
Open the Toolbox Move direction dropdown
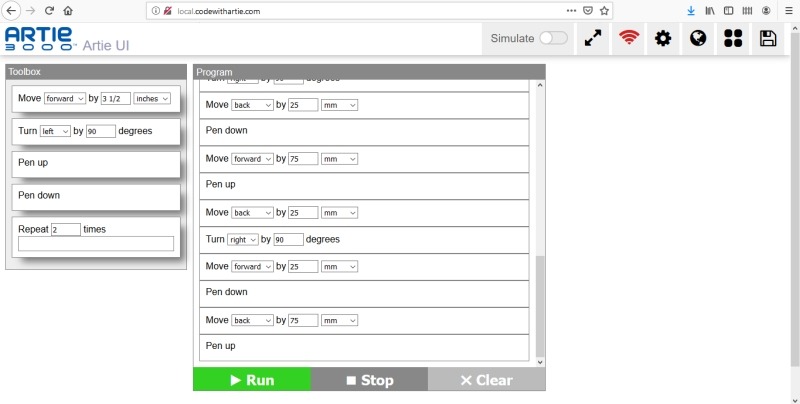tap(65, 98)
